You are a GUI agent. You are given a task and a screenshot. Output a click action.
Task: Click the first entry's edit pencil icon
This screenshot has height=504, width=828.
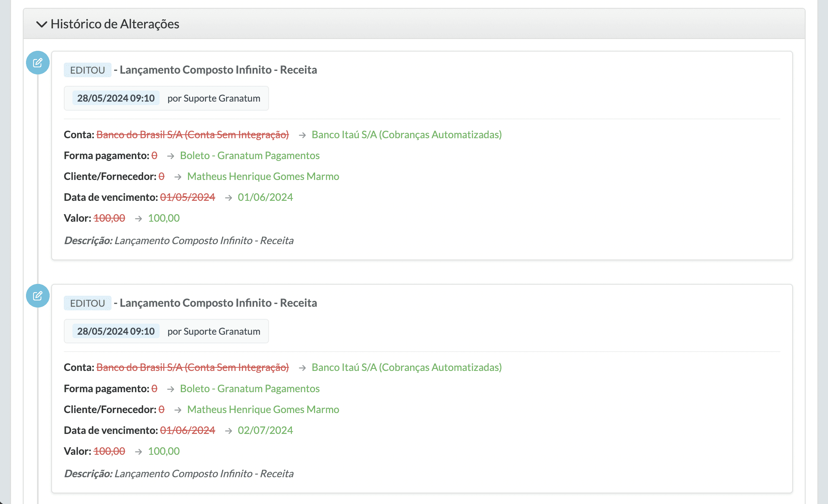38,63
